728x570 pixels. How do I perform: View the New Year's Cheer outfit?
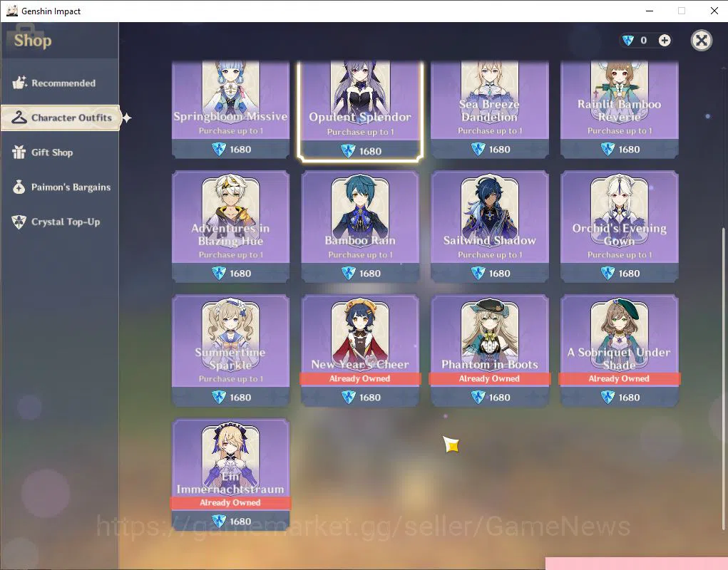(x=360, y=350)
